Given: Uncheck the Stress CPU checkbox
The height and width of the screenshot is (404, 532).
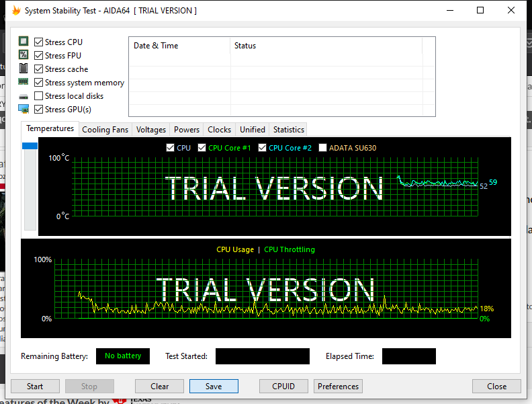Looking at the screenshot, I should coord(39,42).
